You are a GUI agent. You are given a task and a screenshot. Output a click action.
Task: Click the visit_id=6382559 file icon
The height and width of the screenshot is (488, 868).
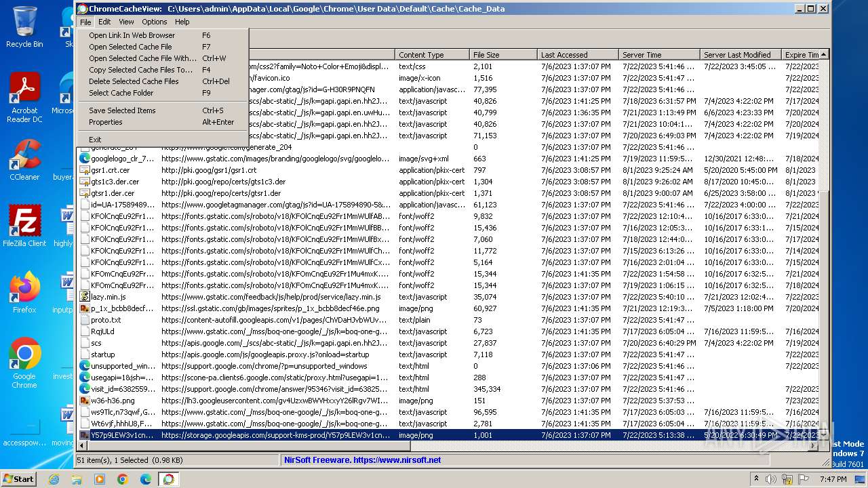point(85,389)
